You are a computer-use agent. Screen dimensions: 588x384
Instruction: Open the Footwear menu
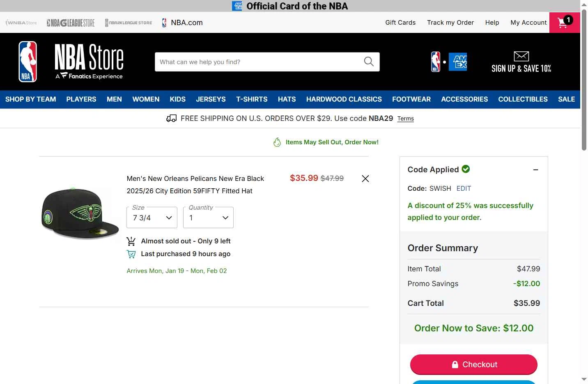pyautogui.click(x=411, y=99)
